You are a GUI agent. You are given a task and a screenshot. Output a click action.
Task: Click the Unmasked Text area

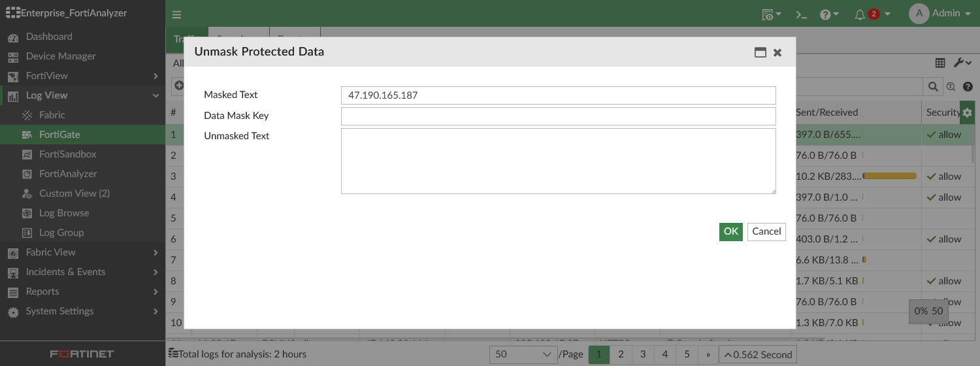(558, 161)
